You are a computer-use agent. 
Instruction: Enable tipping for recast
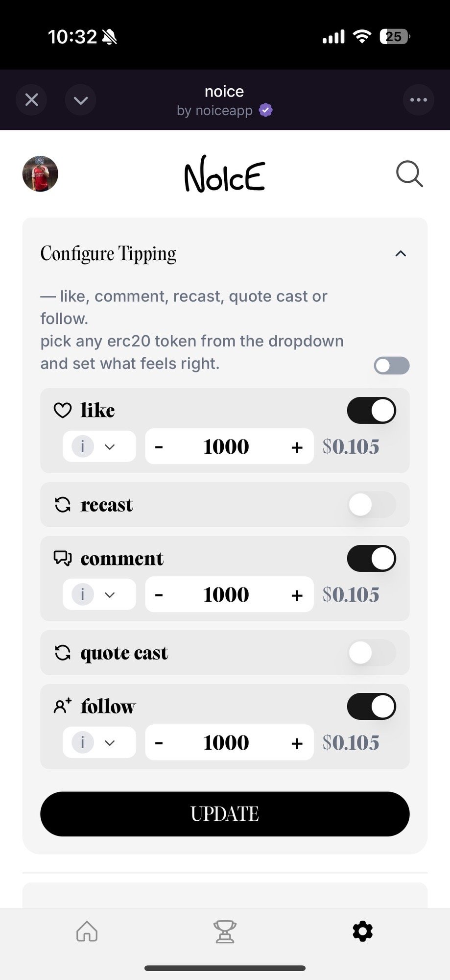(372, 505)
